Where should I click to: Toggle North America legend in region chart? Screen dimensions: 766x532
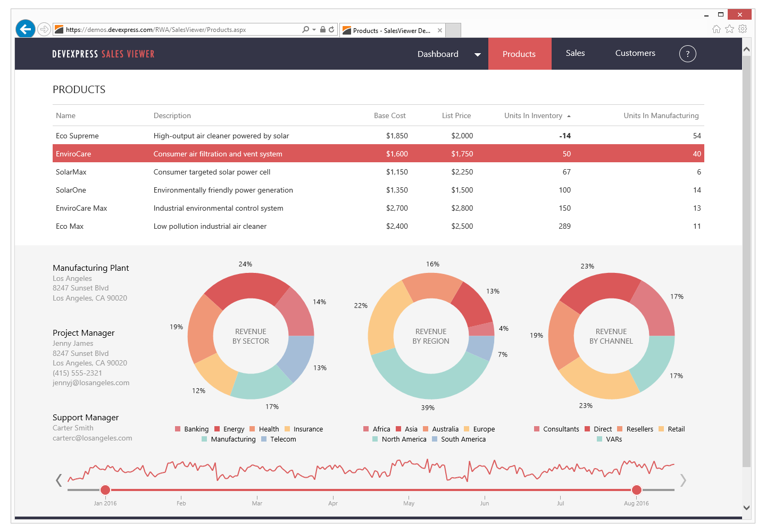click(x=399, y=439)
